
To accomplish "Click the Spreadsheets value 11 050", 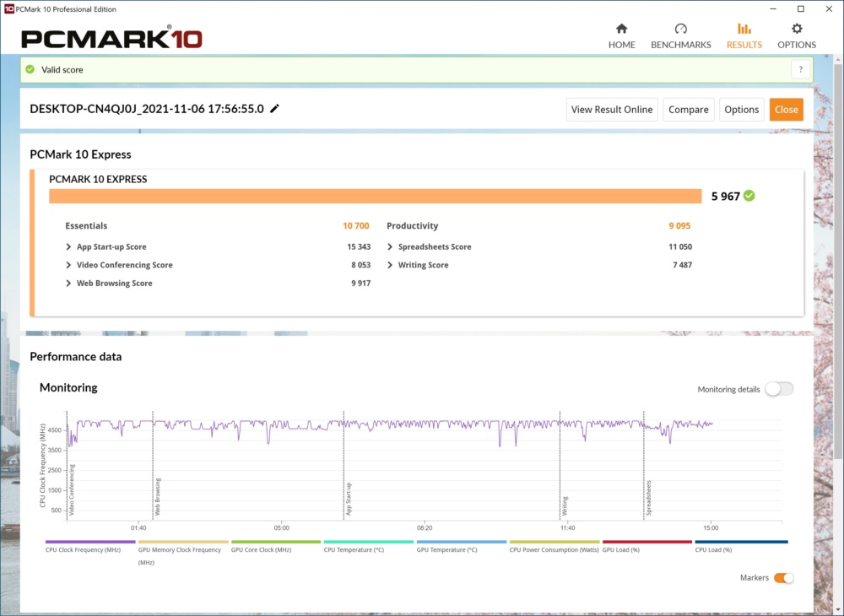I will [x=680, y=247].
